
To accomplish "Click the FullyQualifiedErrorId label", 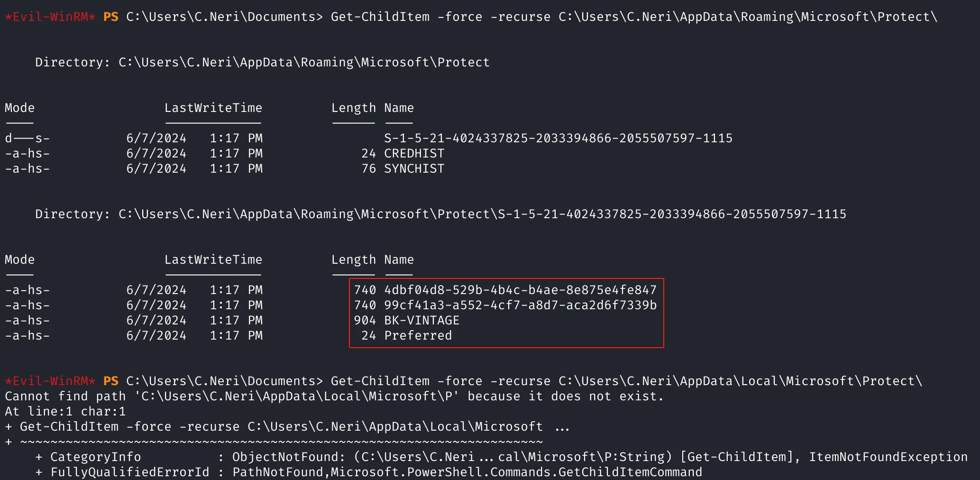I will click(x=129, y=472).
